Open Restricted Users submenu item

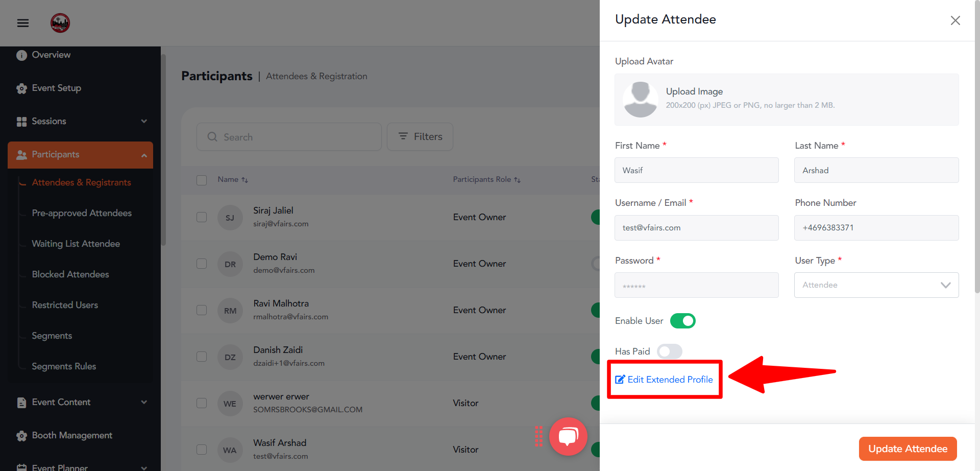(65, 305)
